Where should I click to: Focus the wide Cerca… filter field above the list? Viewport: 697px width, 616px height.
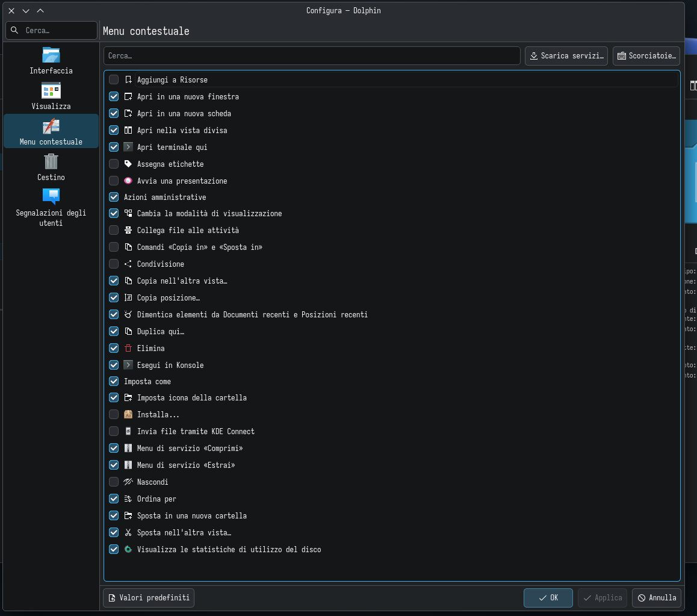point(312,56)
